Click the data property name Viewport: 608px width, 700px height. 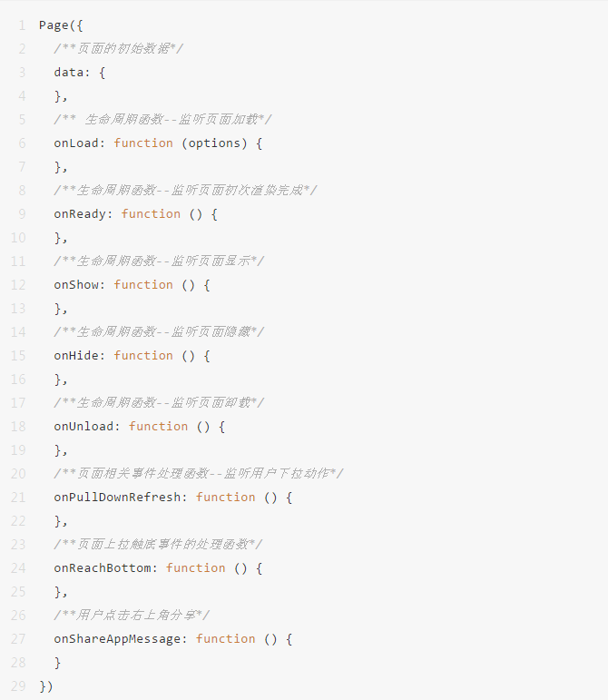coord(69,73)
